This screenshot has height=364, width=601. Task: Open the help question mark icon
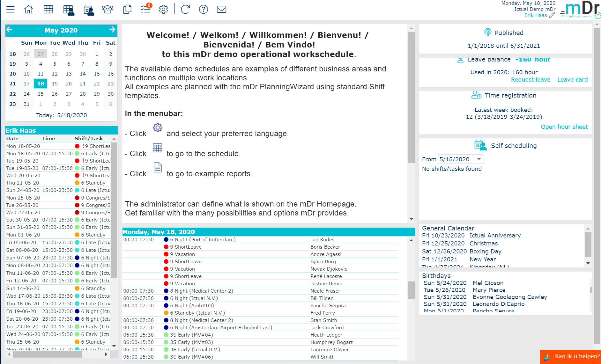pyautogui.click(x=204, y=9)
